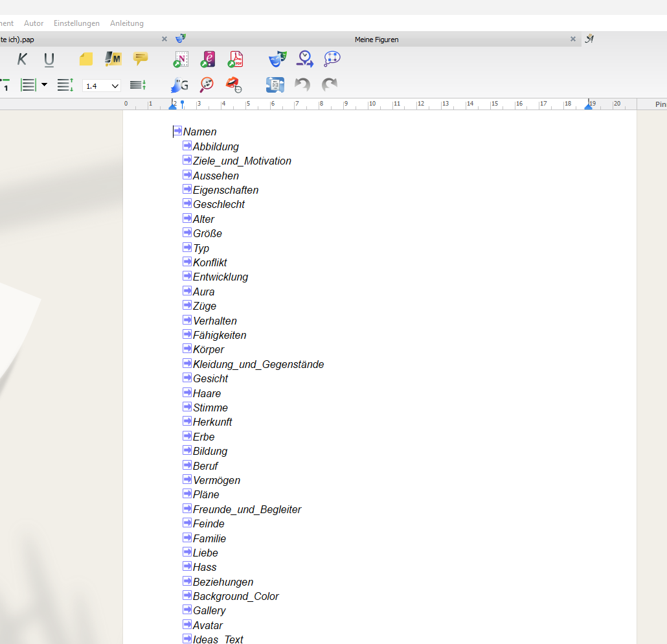Screen dimensions: 667x644
Task: Click the red lips read-aloud icon
Action: point(234,84)
